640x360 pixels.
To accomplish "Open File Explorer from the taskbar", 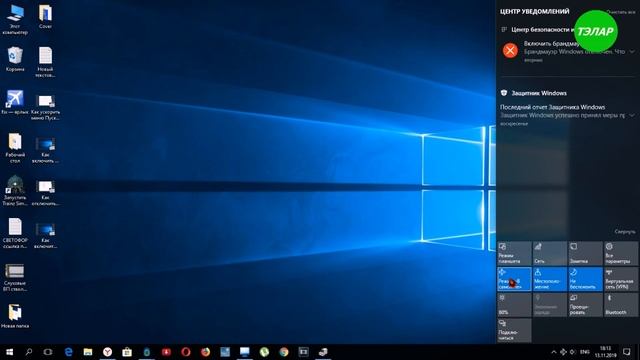I will click(88, 352).
